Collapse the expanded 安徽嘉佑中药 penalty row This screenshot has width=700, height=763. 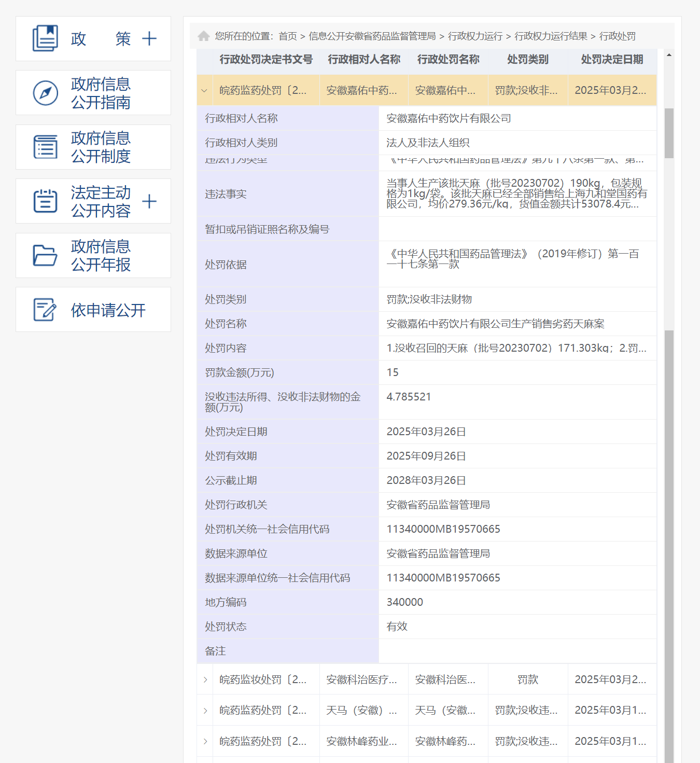click(x=204, y=91)
